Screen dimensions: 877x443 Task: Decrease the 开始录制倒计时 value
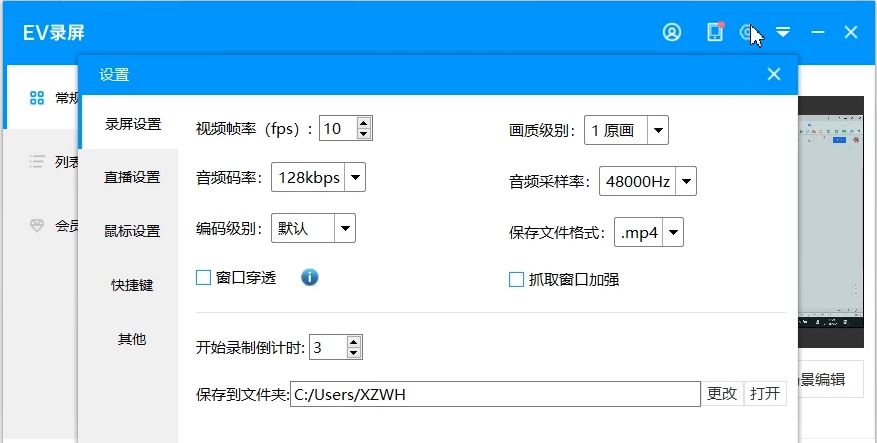[x=353, y=352]
